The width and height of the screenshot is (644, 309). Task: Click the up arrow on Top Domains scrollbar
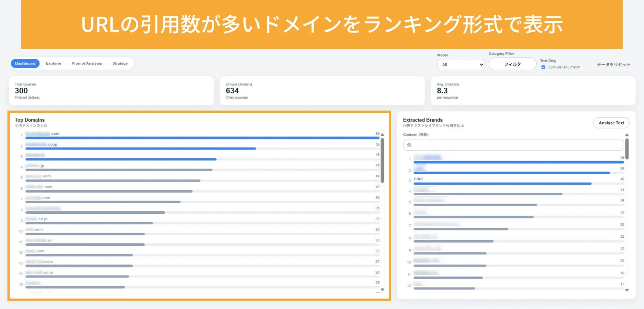pyautogui.click(x=382, y=135)
